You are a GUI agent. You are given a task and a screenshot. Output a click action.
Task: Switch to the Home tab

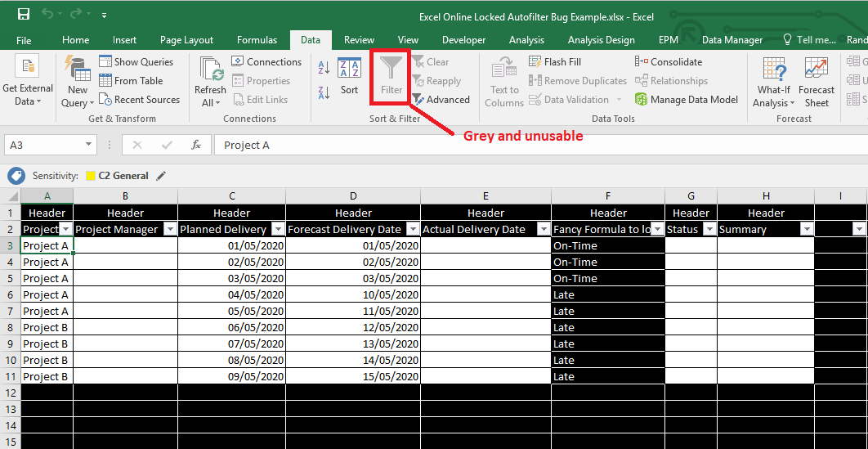[x=76, y=40]
